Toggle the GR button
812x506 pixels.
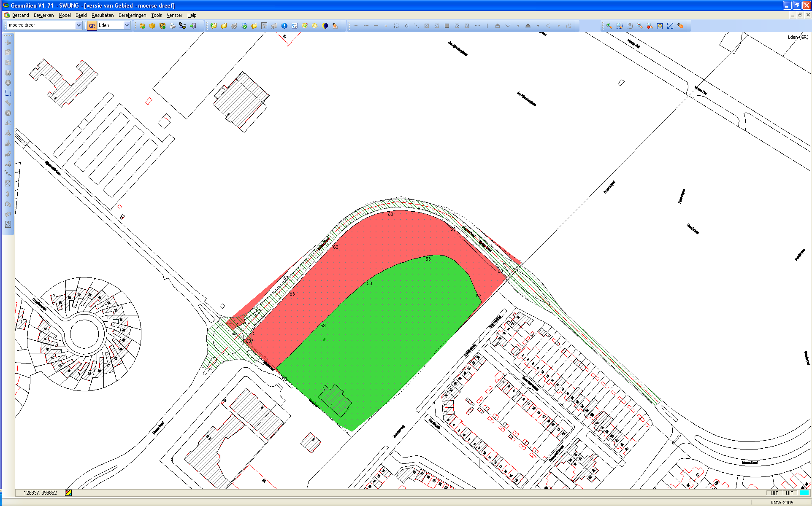coord(92,26)
